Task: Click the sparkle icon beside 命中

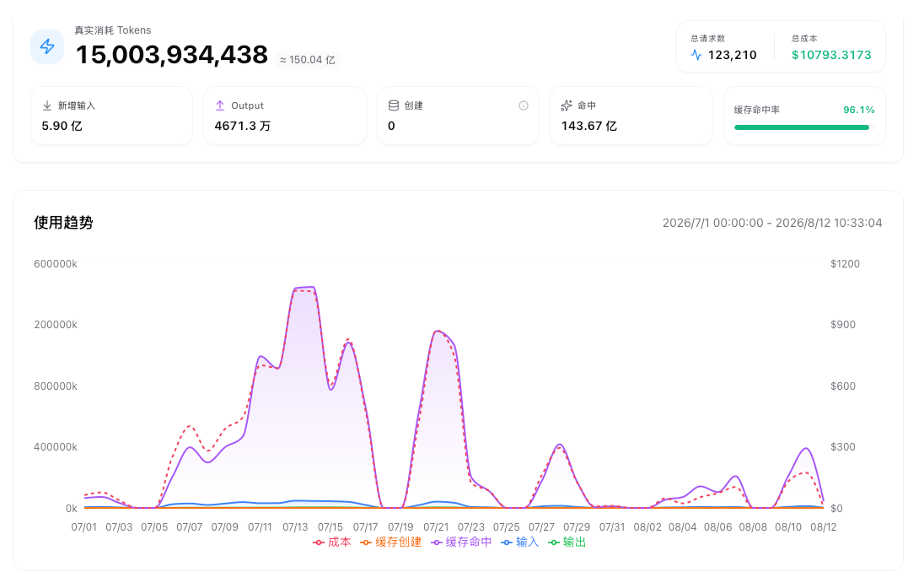Action: [567, 105]
